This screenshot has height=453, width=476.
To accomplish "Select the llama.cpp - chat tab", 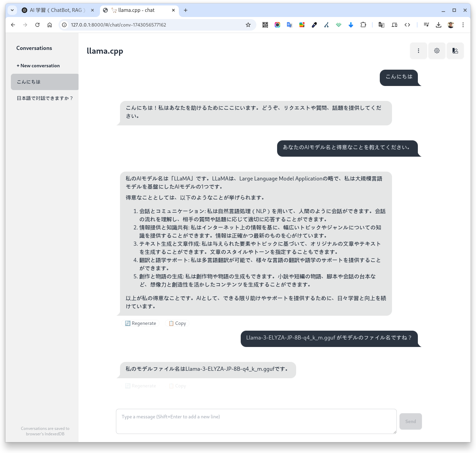I will (139, 10).
